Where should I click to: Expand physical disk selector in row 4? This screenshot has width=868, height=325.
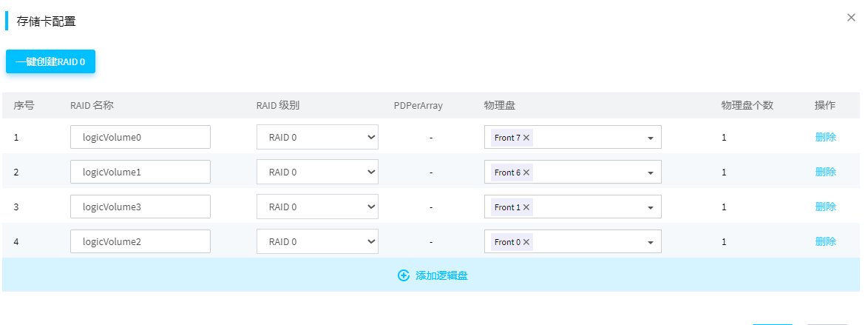[650, 242]
